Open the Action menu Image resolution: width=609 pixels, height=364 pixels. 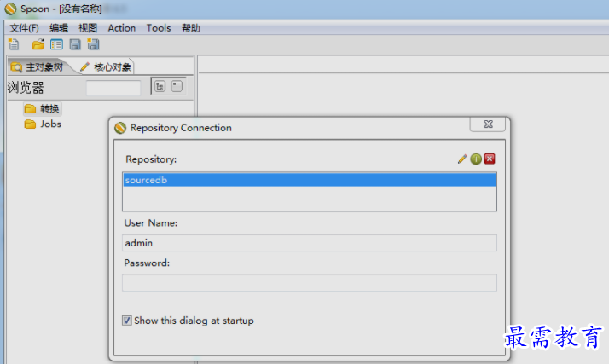122,28
